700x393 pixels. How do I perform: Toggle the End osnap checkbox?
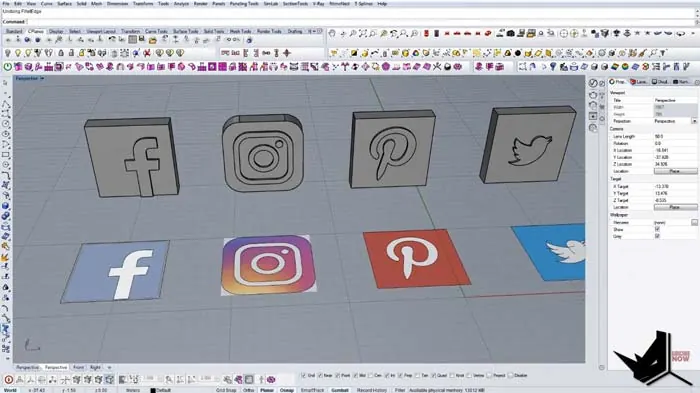(304, 376)
